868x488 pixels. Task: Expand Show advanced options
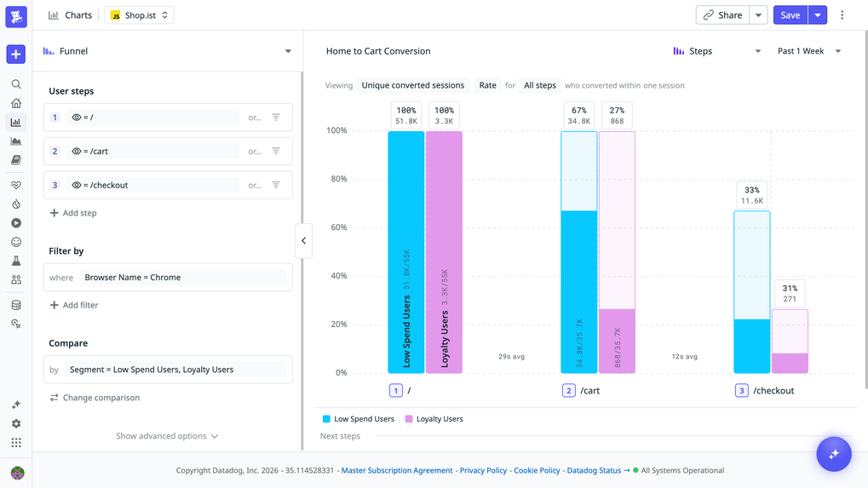pos(167,436)
